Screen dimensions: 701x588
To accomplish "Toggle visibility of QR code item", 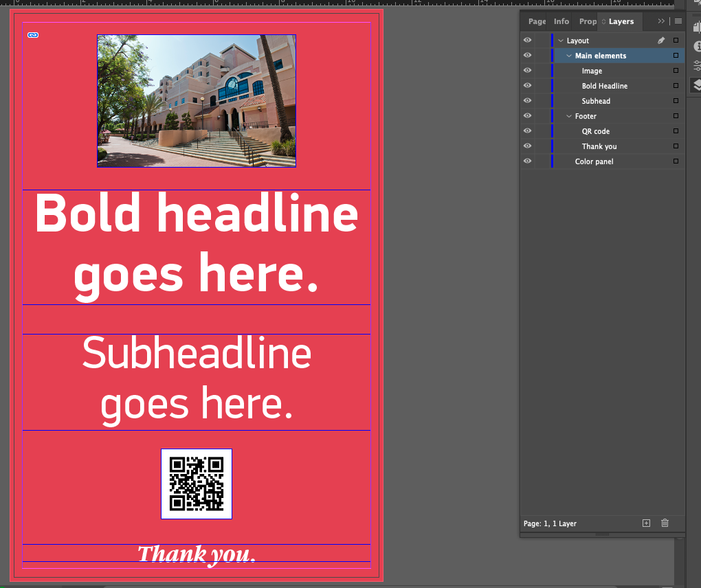I will click(528, 131).
